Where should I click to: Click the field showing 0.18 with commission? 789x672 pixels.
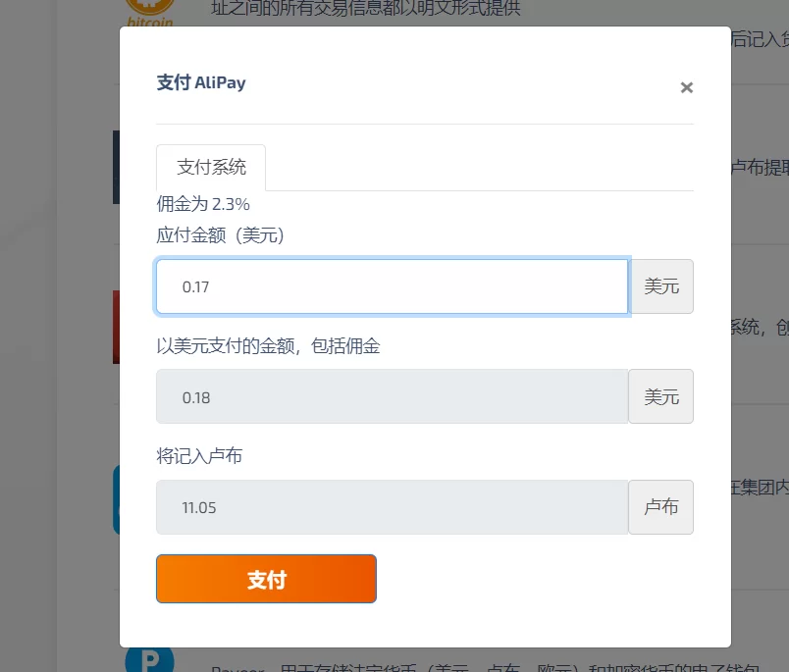[392, 396]
